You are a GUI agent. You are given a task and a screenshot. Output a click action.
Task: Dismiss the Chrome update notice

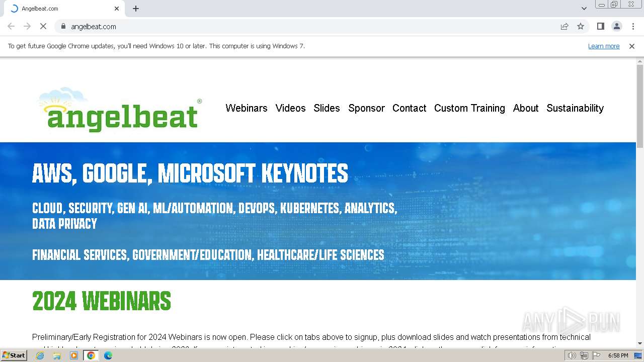click(631, 46)
